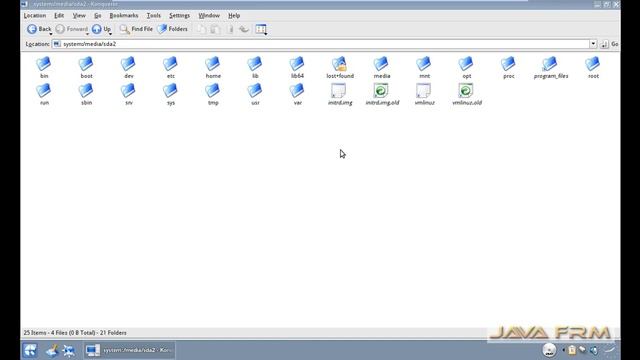The image size is (640, 360).
Task: Click the Location address field
Action: click(x=321, y=44)
